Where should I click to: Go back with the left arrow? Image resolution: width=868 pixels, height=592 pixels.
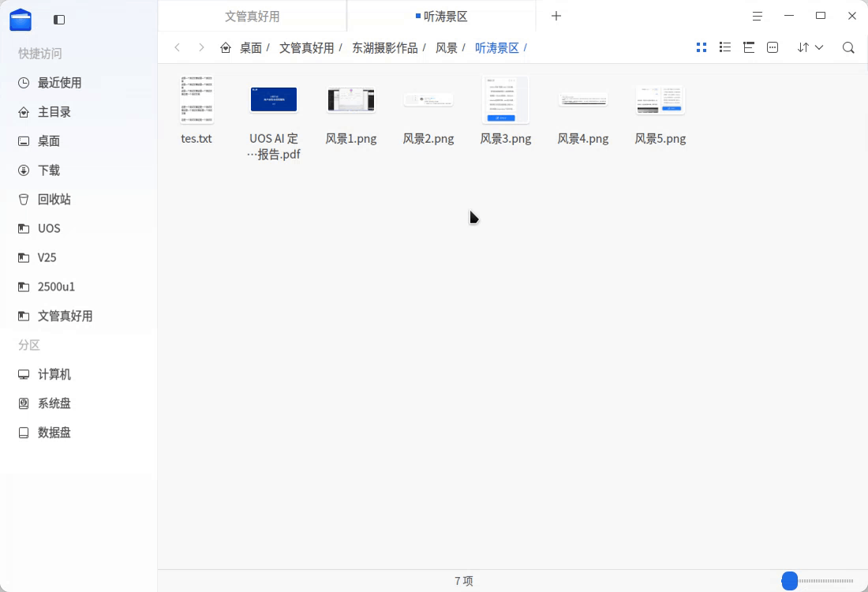tap(177, 47)
